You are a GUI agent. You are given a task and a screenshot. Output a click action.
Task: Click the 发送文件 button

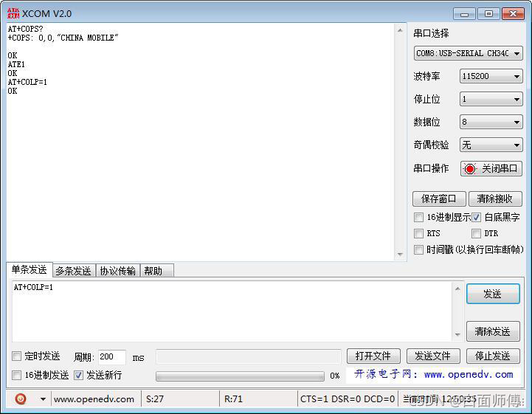point(433,356)
